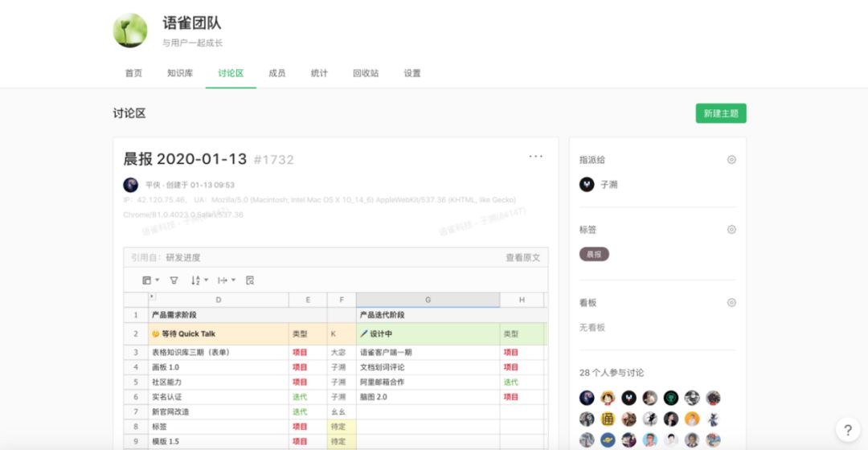Screen dimensions: 868x450
Task: Click author 平侠's avatar beside creation time
Action: pyautogui.click(x=131, y=185)
